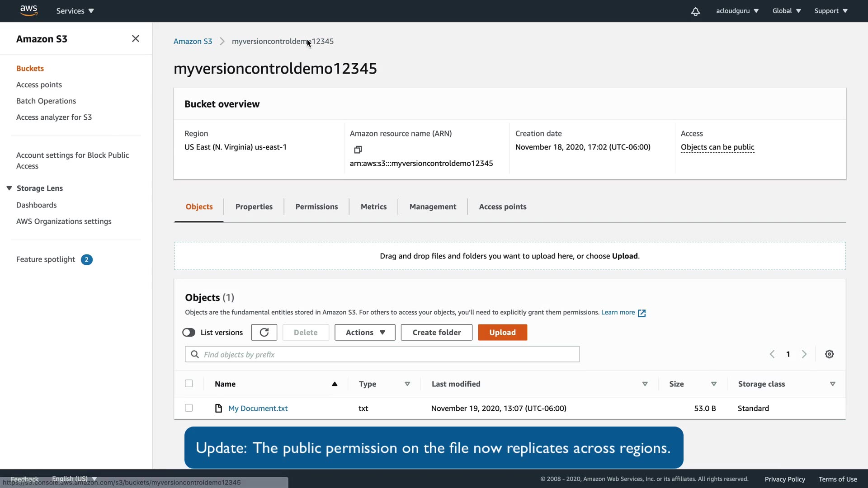This screenshot has width=868, height=488.
Task: Click the My Document.txt file icon
Action: pyautogui.click(x=219, y=408)
